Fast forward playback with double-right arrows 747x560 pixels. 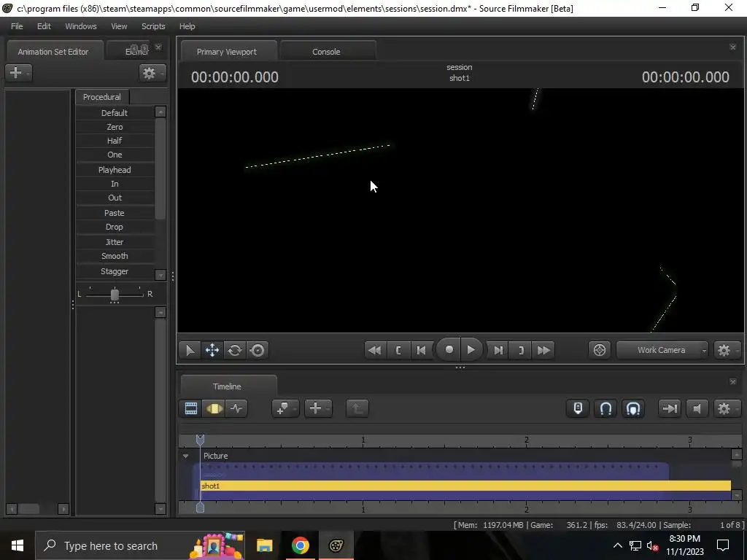543,351
